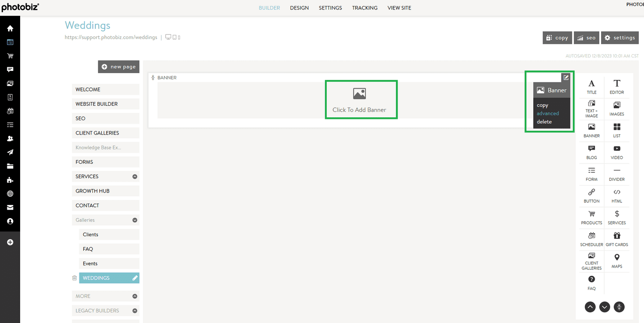Screen dimensions: 644x323
Task: Switch to tablet preview toggle
Action: [174, 37]
